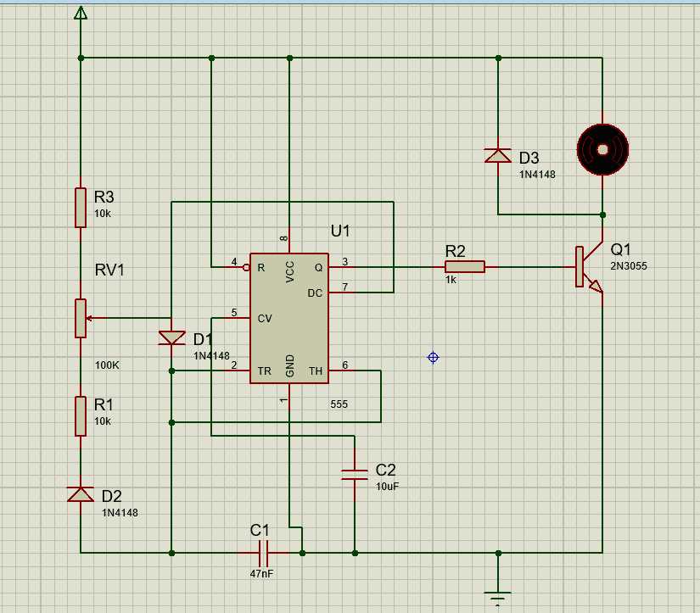Click the RV1 reference label
Viewport: 700px width, 613px height.
coord(109,270)
